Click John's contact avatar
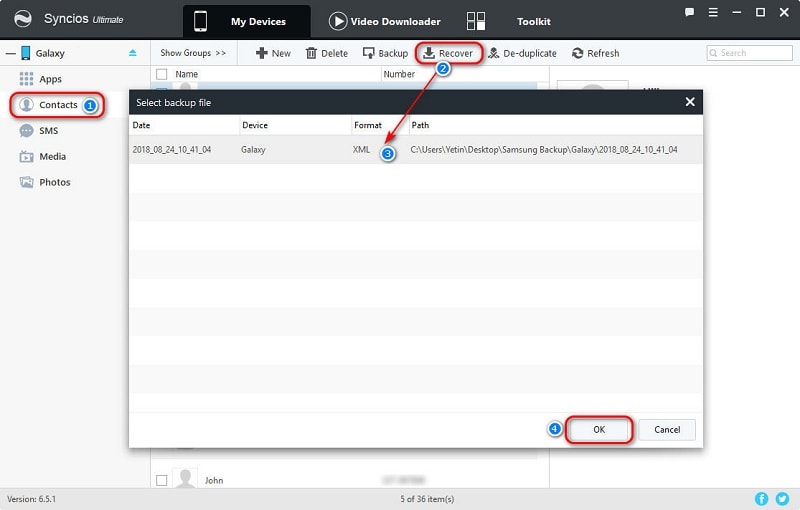 pyautogui.click(x=185, y=478)
